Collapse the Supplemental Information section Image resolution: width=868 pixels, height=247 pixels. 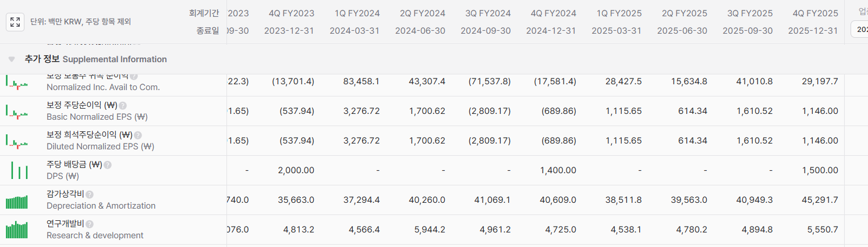(x=12, y=59)
